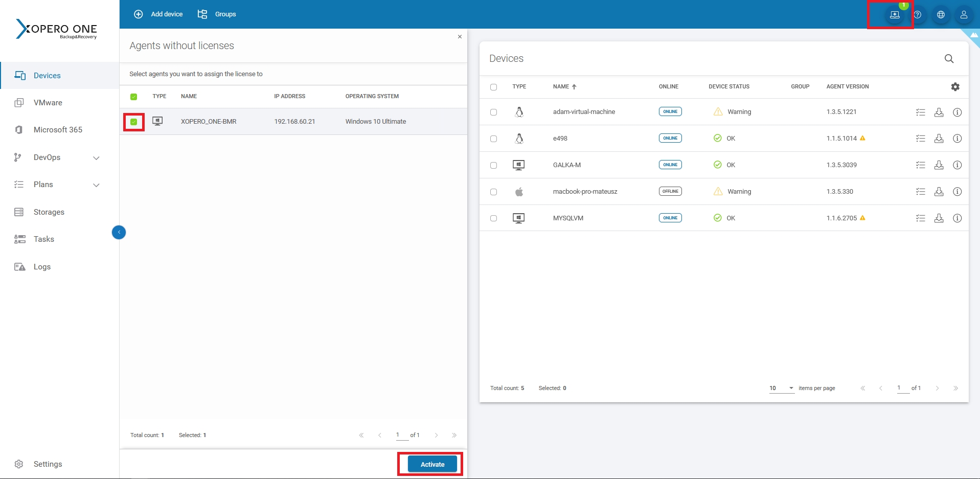Viewport: 980px width, 479px height.
Task: Open the items per page dropdown
Action: [x=782, y=388]
